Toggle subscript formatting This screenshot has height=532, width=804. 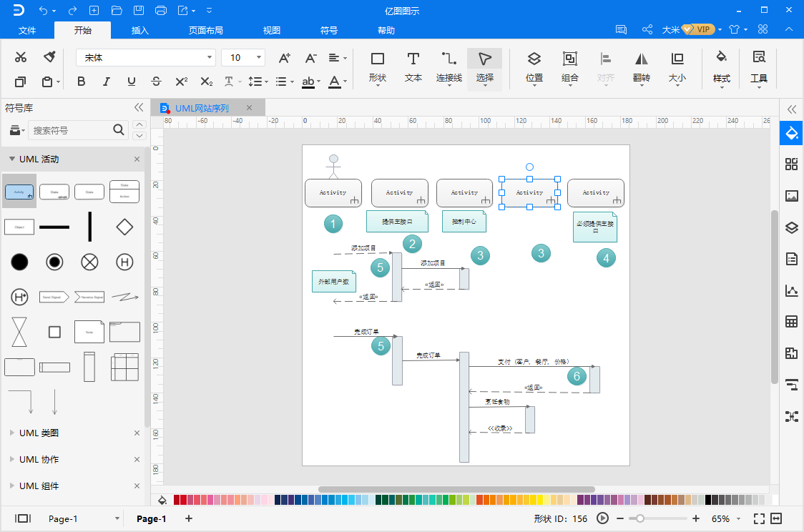[x=207, y=82]
